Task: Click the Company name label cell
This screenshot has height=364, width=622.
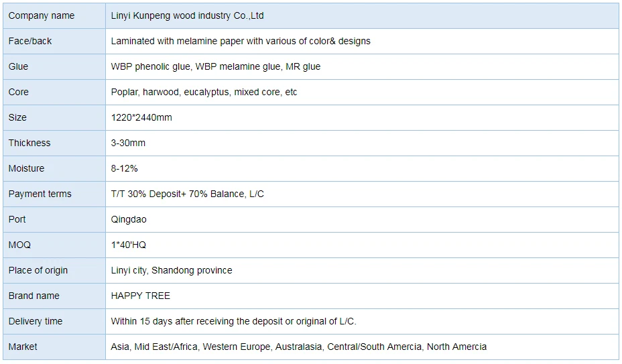Action: coord(42,15)
